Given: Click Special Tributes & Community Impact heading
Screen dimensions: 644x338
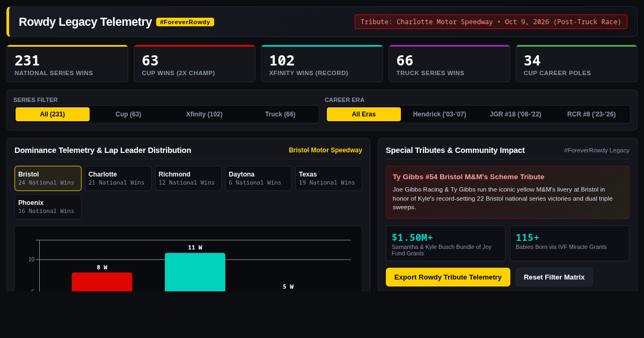Looking at the screenshot, I should coord(455,150).
